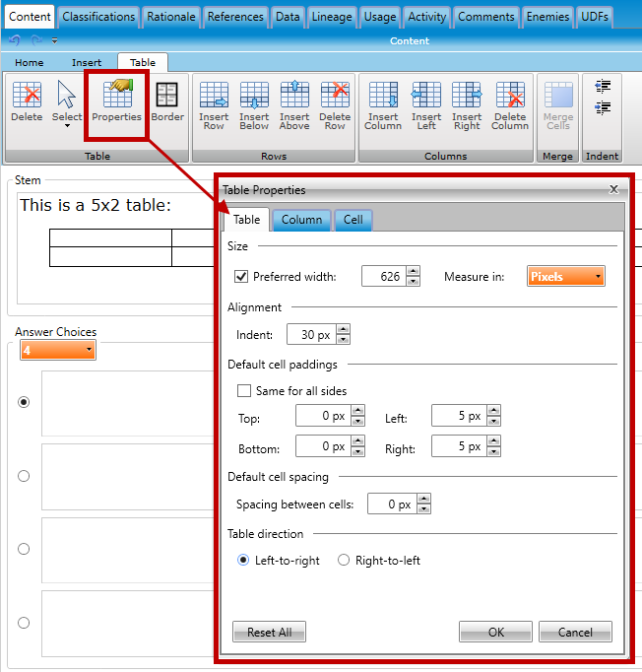The width and height of the screenshot is (642, 672).
Task: Click the Indent value input field
Action: pyautogui.click(x=310, y=335)
